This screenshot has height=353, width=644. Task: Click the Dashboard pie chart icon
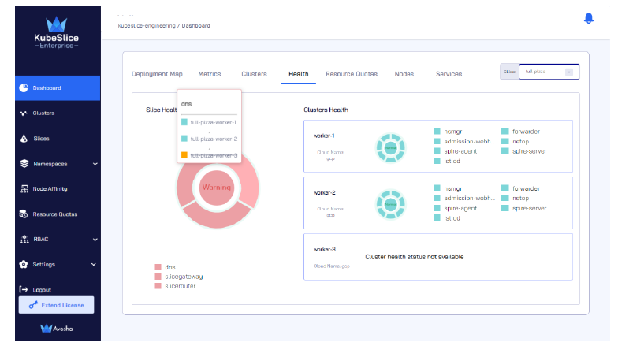(x=24, y=87)
